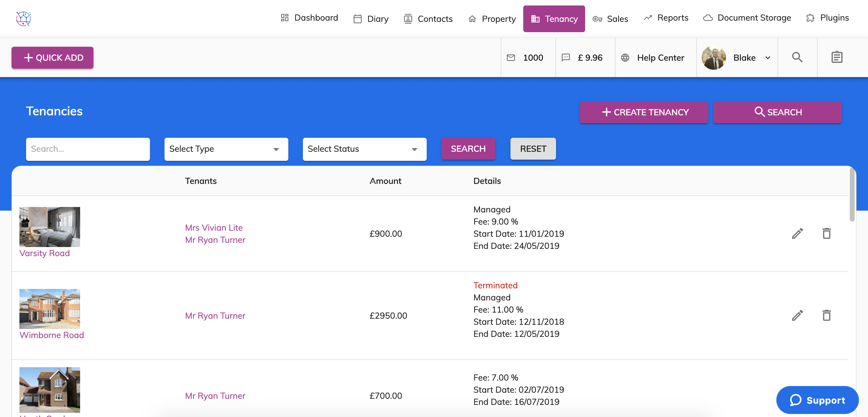Edit the Varsity Road tenancy

coord(797,233)
